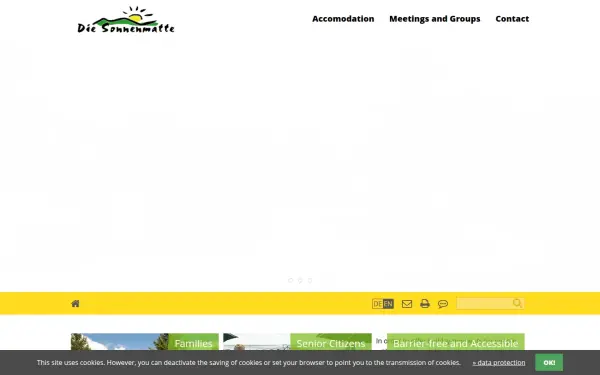Screen dimensions: 600x375
Task: Select the second slideshow dot
Action: [x=300, y=280]
